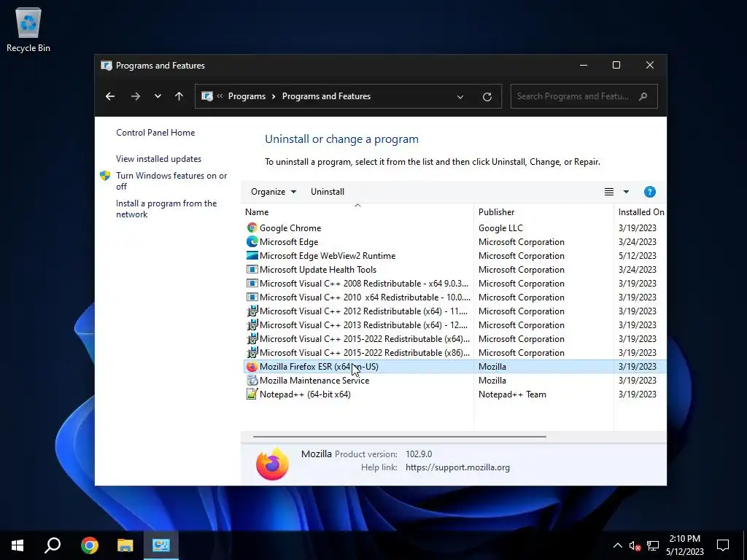Change view using the view icon

tap(609, 192)
